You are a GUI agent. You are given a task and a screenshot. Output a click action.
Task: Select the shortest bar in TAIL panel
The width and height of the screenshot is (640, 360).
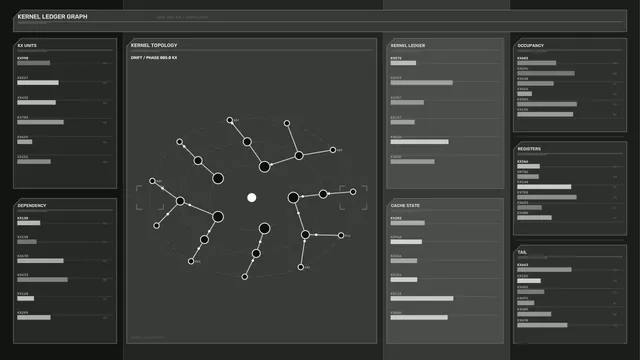point(526,303)
